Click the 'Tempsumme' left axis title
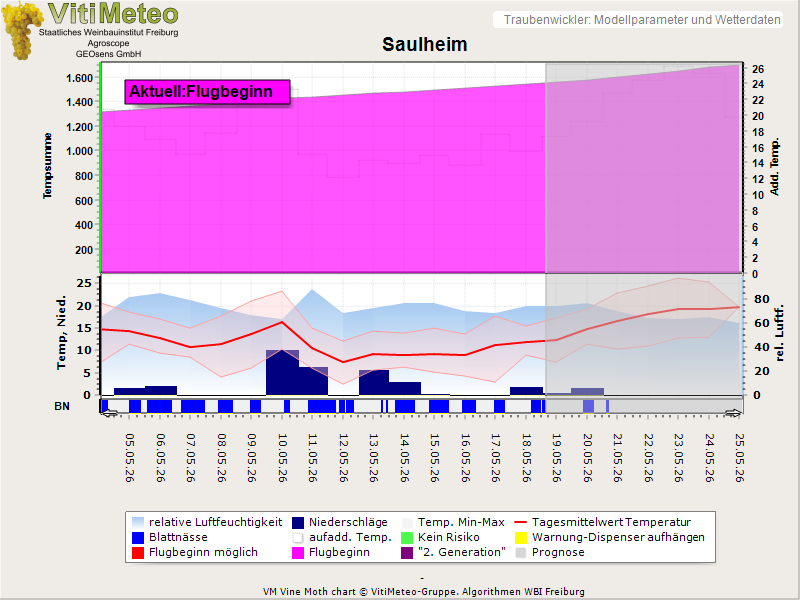This screenshot has width=800, height=600. tap(47, 166)
